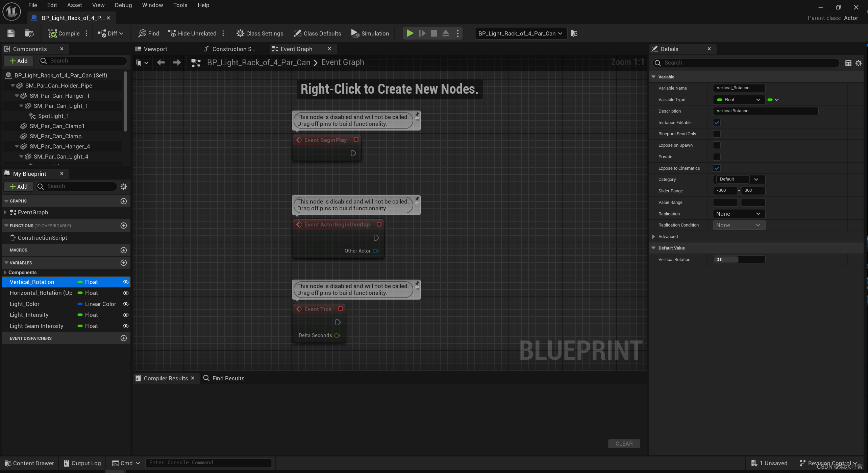Image resolution: width=868 pixels, height=473 pixels.
Task: Click the Browse to asset icon
Action: [x=29, y=33]
